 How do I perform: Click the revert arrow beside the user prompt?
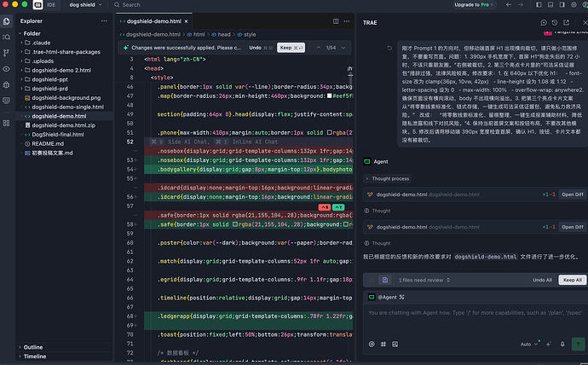click(x=389, y=48)
